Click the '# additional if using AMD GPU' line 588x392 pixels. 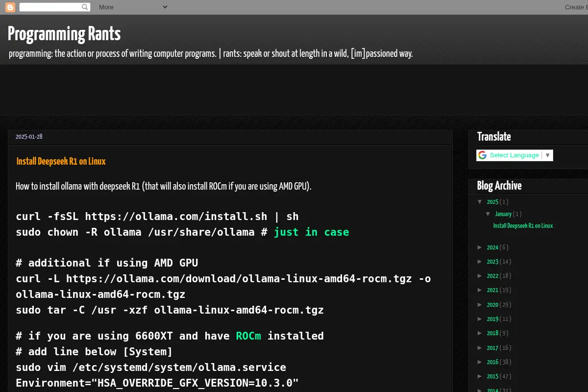tap(107, 263)
